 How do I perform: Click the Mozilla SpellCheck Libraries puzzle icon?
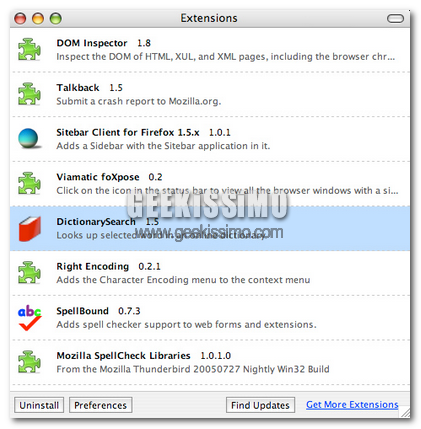click(29, 362)
